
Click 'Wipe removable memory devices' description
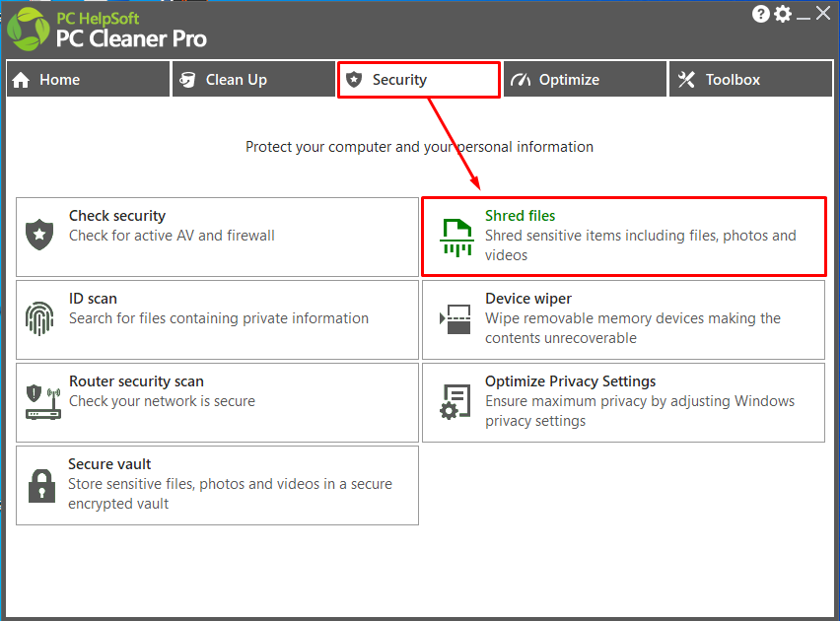[x=633, y=328]
